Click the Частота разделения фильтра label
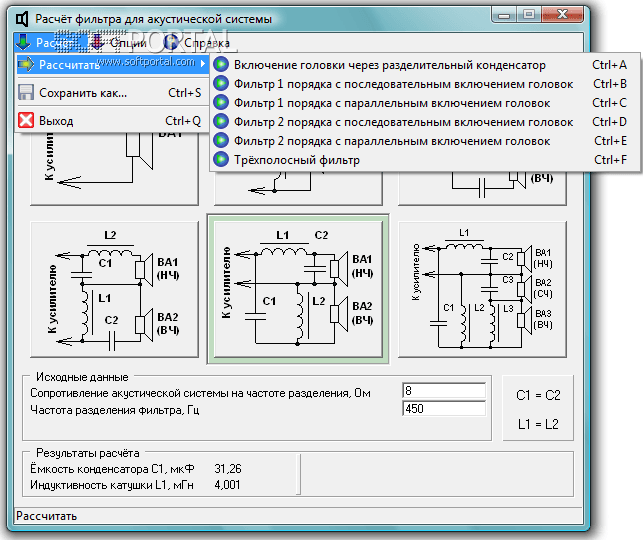The image size is (643, 540). (x=115, y=410)
